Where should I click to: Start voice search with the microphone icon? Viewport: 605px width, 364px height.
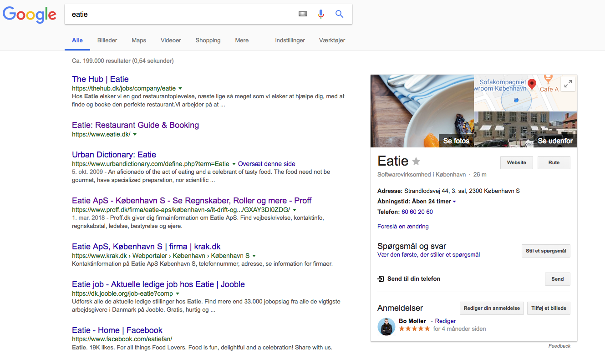coord(321,14)
